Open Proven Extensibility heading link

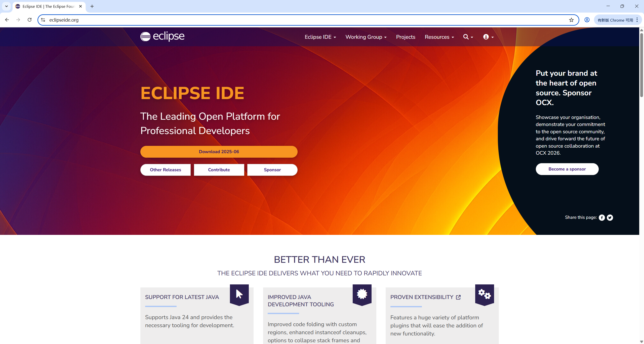click(422, 297)
